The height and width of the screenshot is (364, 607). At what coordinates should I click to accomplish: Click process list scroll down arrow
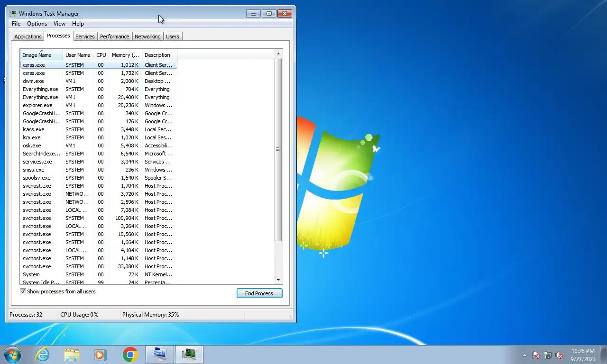click(x=278, y=280)
